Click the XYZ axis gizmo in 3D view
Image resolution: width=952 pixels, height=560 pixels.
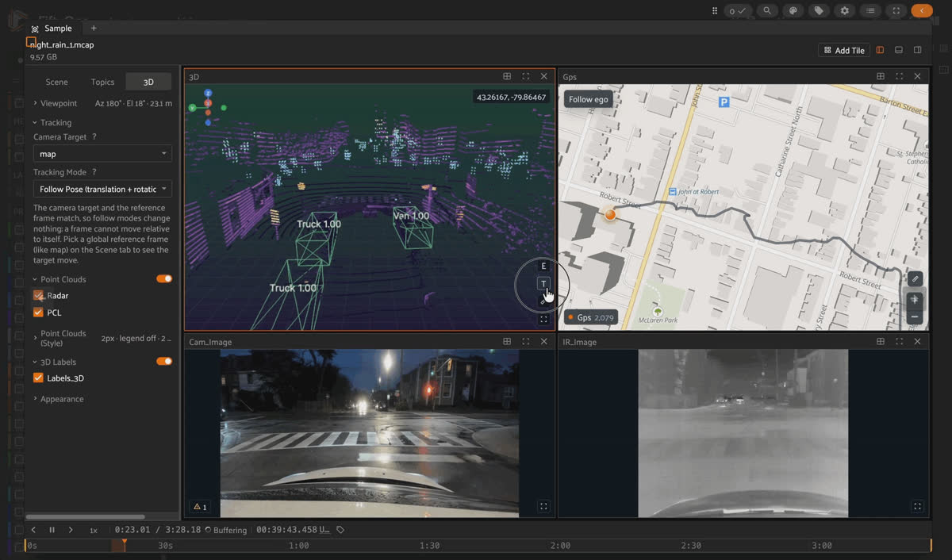click(x=208, y=107)
